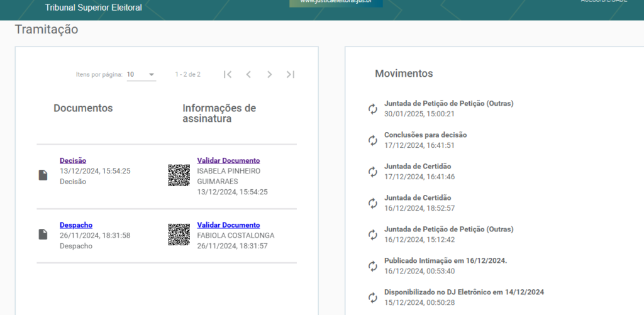Click the Tramitação page heading
Screen dimensions: 644x315
pos(47,30)
